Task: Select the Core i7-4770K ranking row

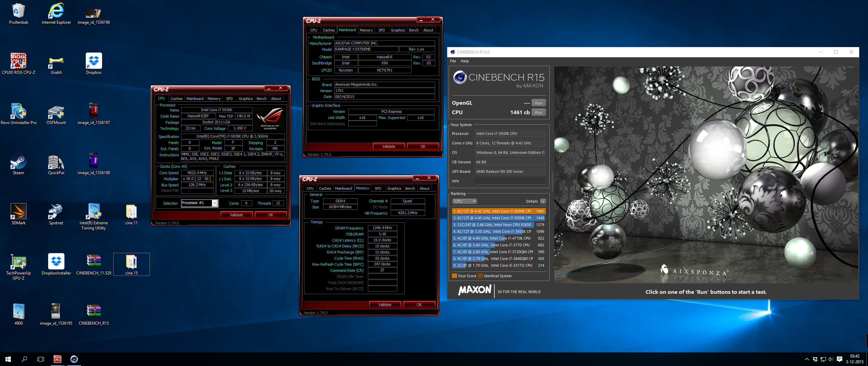Action: click(x=499, y=238)
